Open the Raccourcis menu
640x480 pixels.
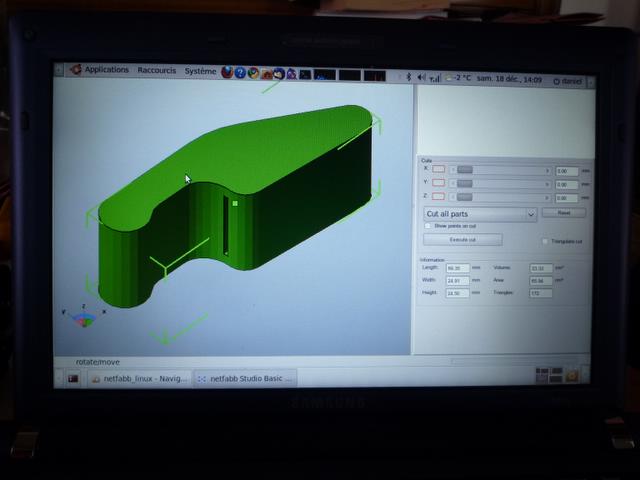pyautogui.click(x=157, y=71)
